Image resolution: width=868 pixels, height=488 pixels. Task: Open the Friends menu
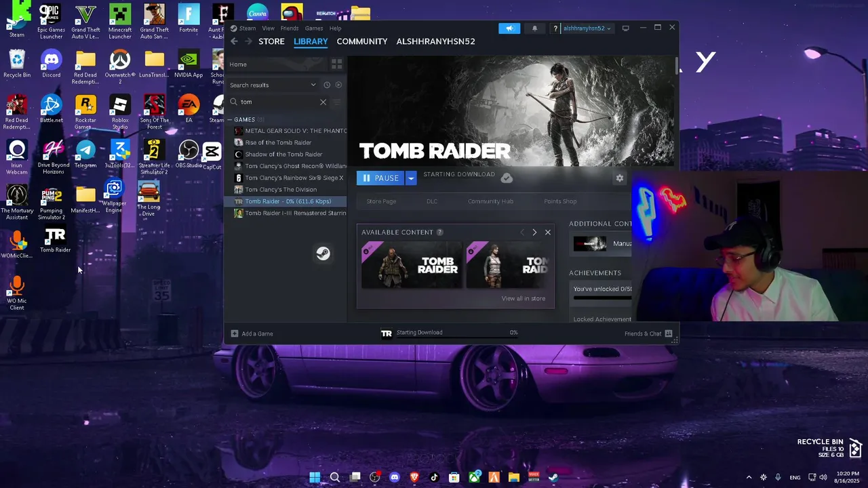290,28
